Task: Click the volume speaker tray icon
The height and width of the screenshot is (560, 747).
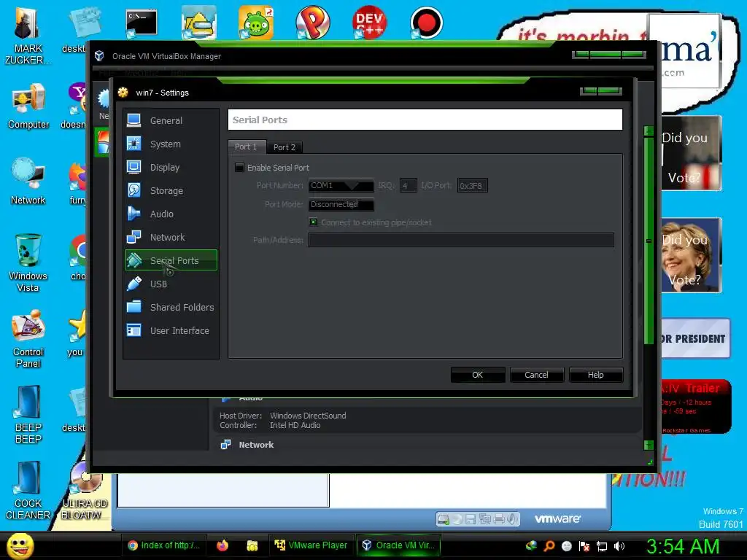Action: [x=619, y=546]
